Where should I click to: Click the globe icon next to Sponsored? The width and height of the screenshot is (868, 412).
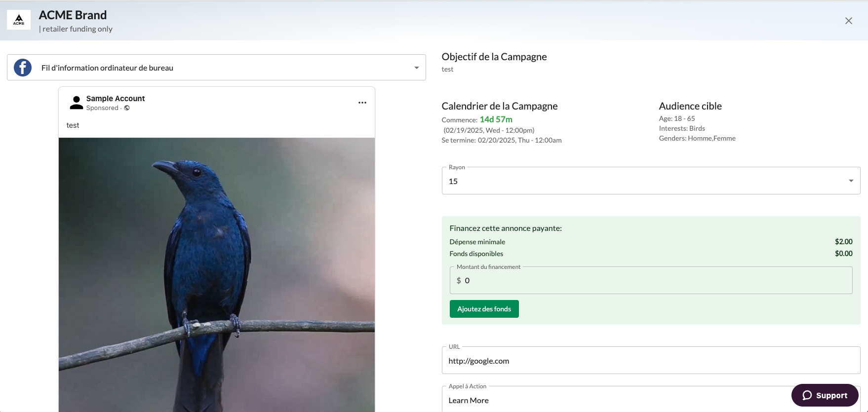click(127, 108)
